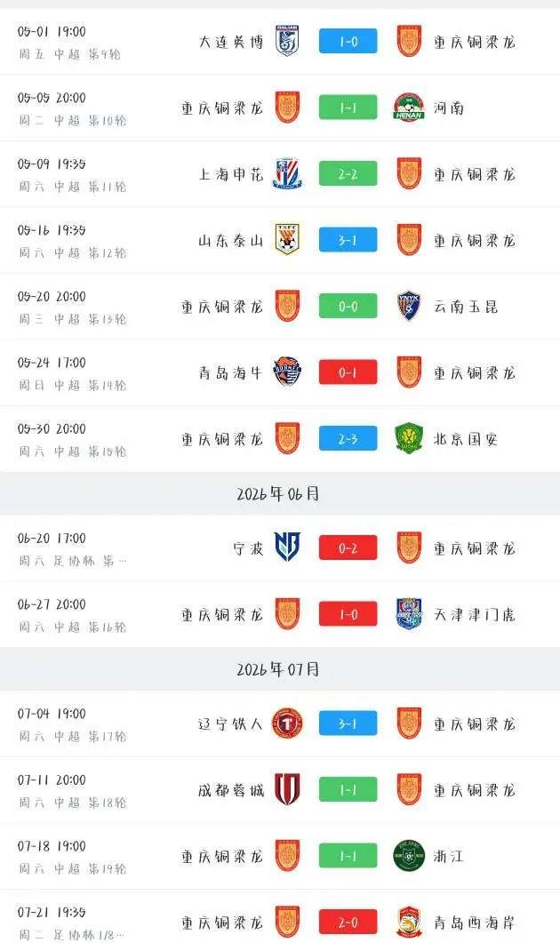Open the 07-18 match row versus 浙江
This screenshot has height=943, width=560.
click(x=280, y=856)
